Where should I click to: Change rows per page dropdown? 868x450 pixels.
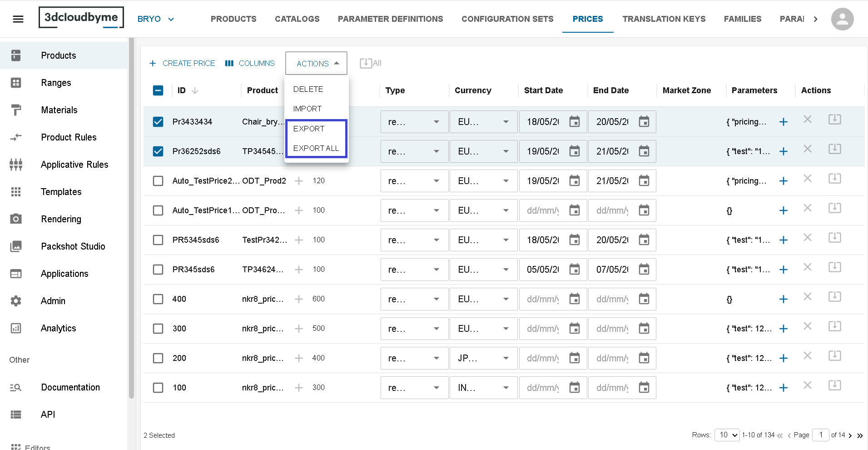pyautogui.click(x=727, y=435)
